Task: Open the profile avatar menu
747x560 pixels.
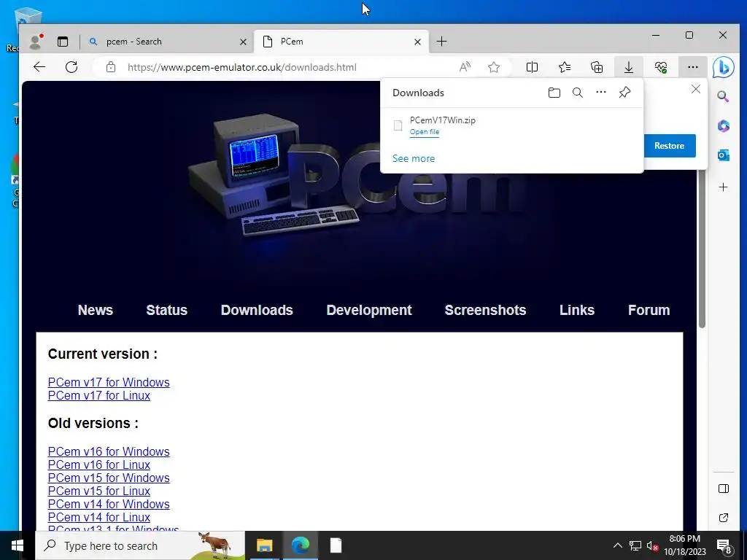Action: click(35, 42)
